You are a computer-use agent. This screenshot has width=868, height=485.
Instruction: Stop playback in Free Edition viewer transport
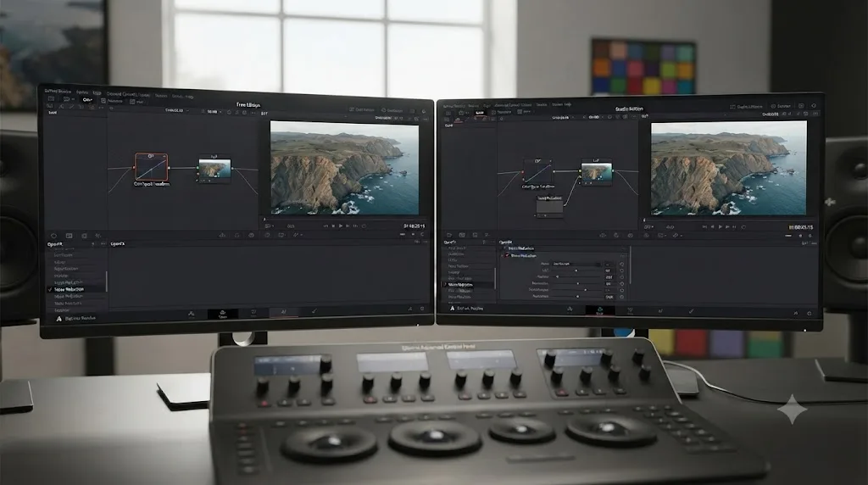[333, 226]
